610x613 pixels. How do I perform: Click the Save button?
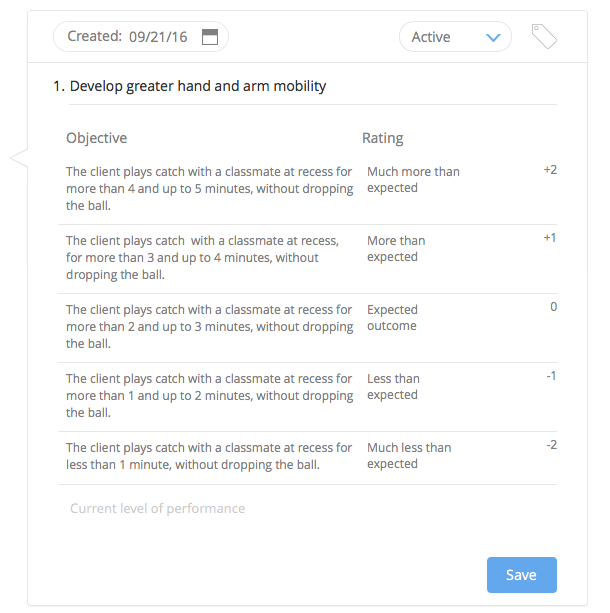(x=522, y=575)
